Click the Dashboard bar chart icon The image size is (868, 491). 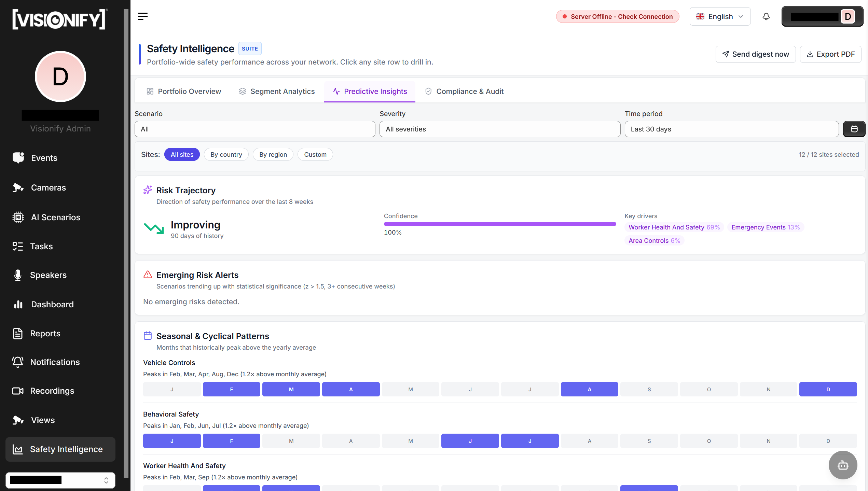pos(18,304)
